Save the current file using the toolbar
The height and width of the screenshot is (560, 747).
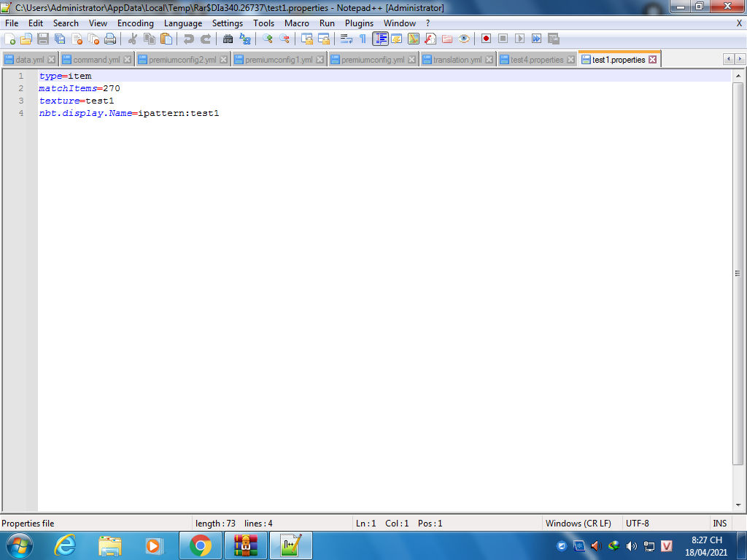click(43, 39)
